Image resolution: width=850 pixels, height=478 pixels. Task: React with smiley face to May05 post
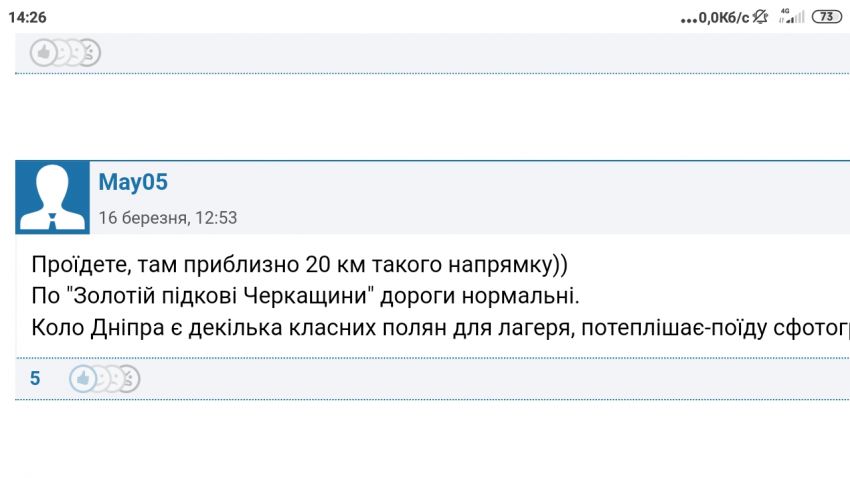coord(101,378)
